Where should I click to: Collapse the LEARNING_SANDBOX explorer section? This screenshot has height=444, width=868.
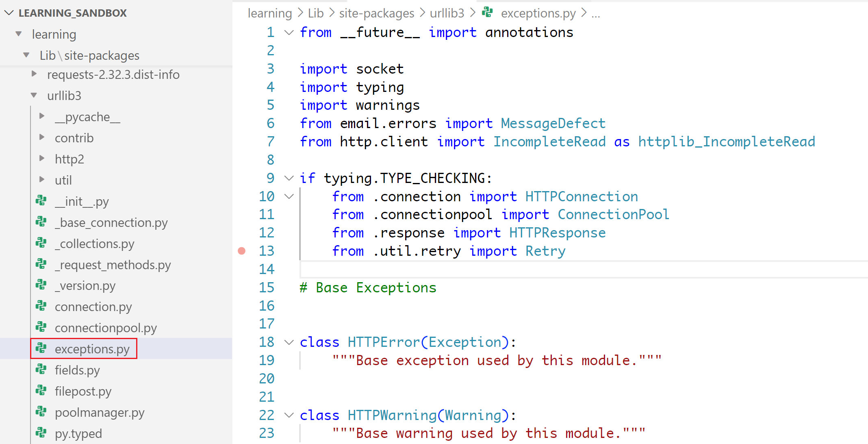point(9,13)
